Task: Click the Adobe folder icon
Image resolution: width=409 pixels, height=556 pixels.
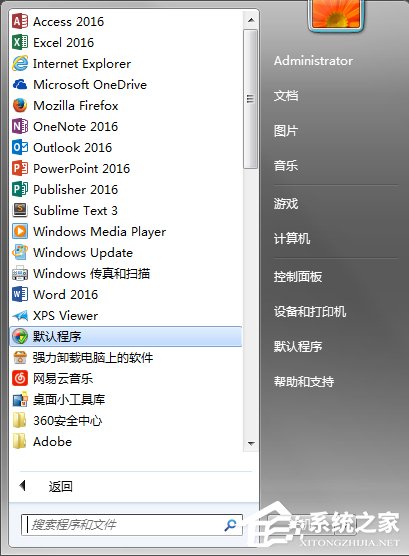Action: (x=20, y=441)
